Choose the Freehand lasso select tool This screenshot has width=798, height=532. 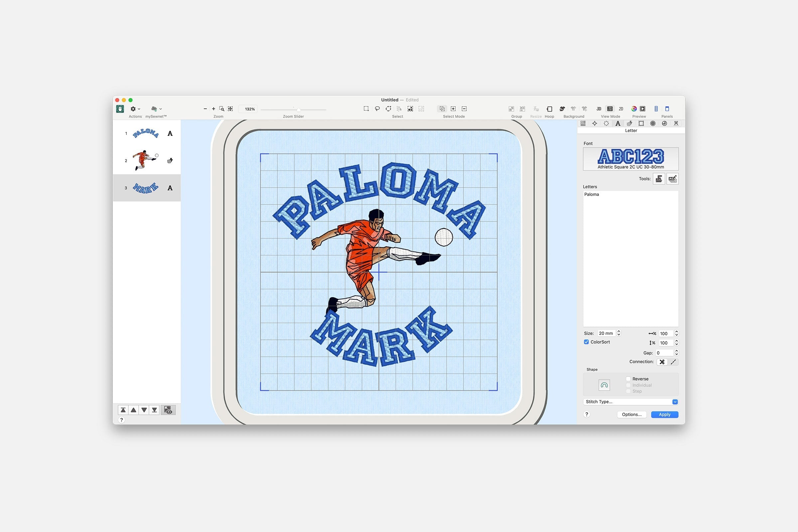pyautogui.click(x=377, y=109)
